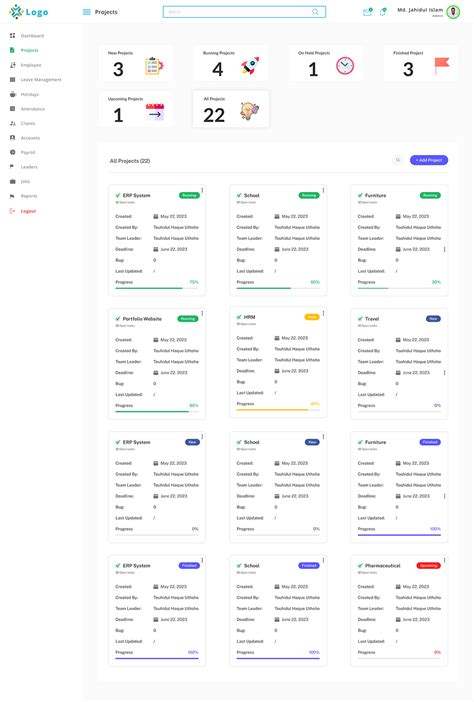Click the clipboard icon on New Projects card
Screen dimensions: 474x702
click(x=154, y=66)
